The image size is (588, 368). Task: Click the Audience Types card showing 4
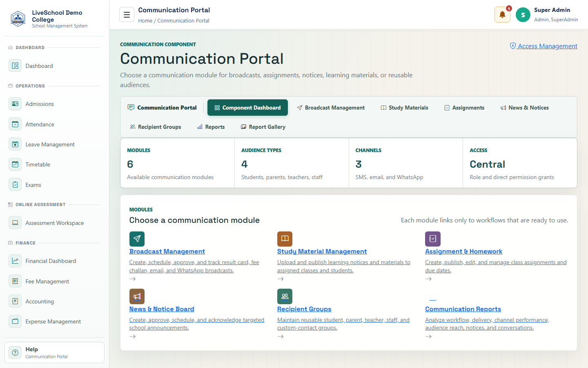click(x=292, y=163)
